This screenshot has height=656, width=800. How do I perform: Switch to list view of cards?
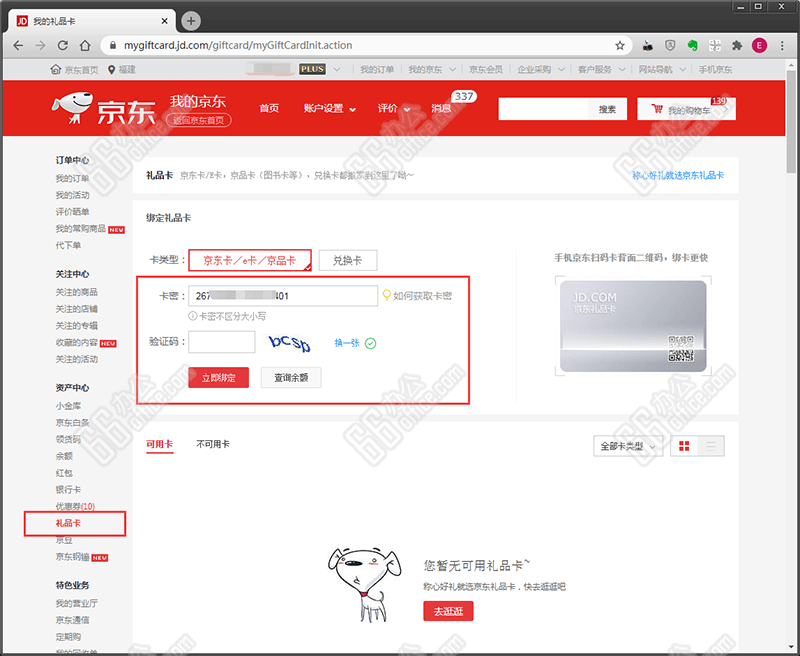(711, 446)
